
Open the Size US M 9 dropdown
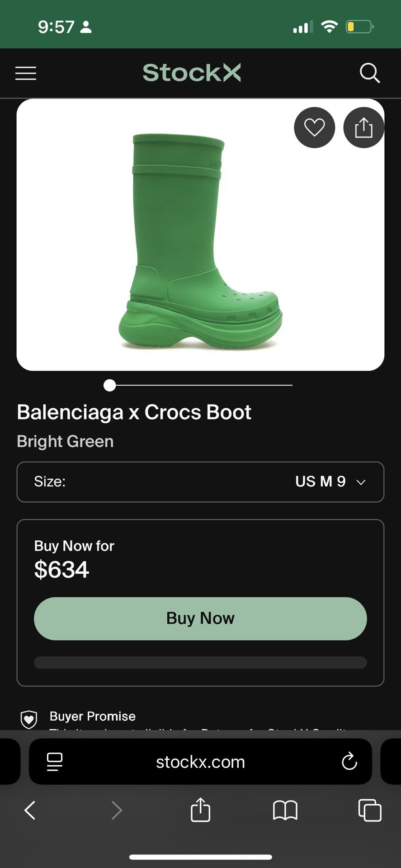tap(200, 482)
